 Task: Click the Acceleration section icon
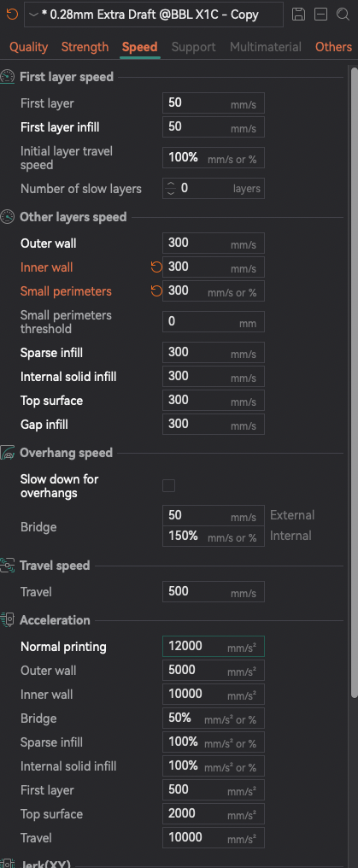point(7,620)
